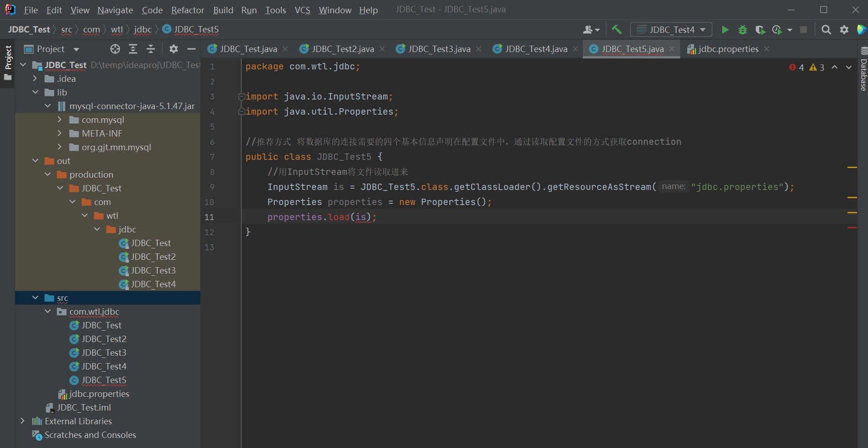
Task: Switch to JDBC_Test4.java tab
Action: pos(536,49)
